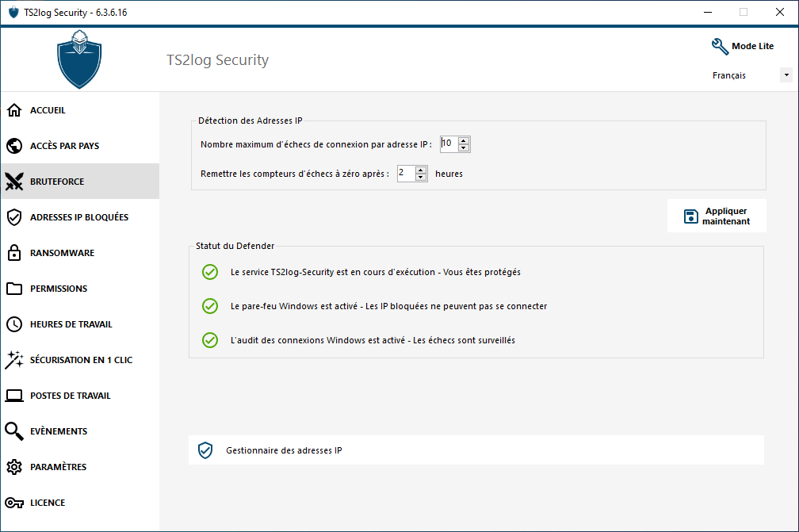Viewport: 799px width, 532px height.
Task: Click the laptop icon for Postes de travail
Action: (14, 396)
